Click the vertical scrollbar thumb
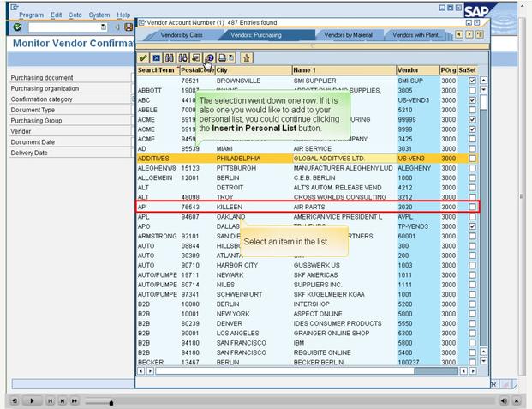Viewport: 532px width, 409px height. [x=483, y=102]
